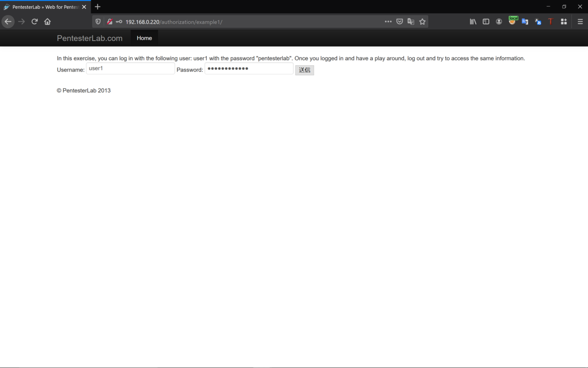Click the saved login key icon

(x=119, y=22)
